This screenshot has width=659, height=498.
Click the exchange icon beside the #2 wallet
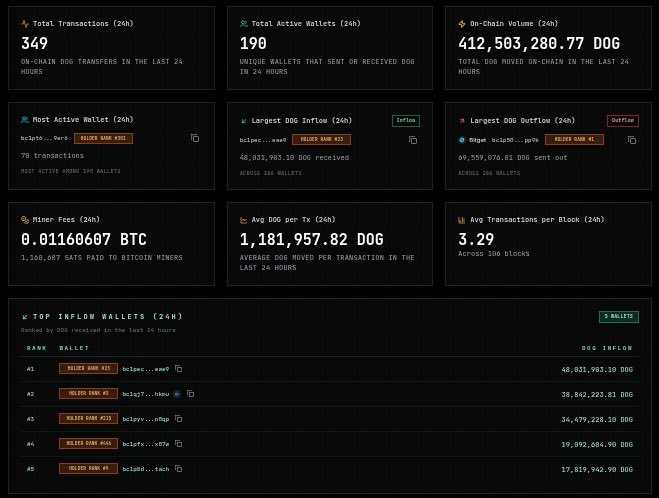(176, 394)
